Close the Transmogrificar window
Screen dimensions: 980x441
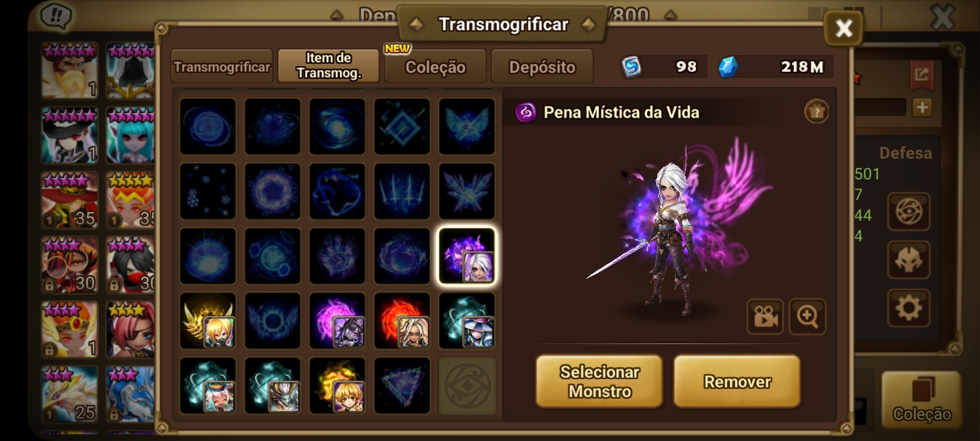[x=843, y=28]
